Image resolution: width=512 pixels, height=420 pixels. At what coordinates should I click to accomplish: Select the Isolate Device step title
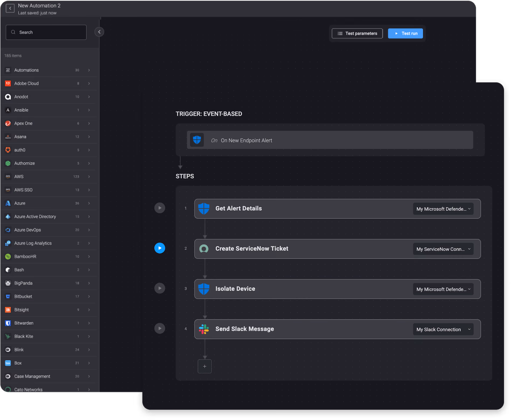[x=235, y=289]
